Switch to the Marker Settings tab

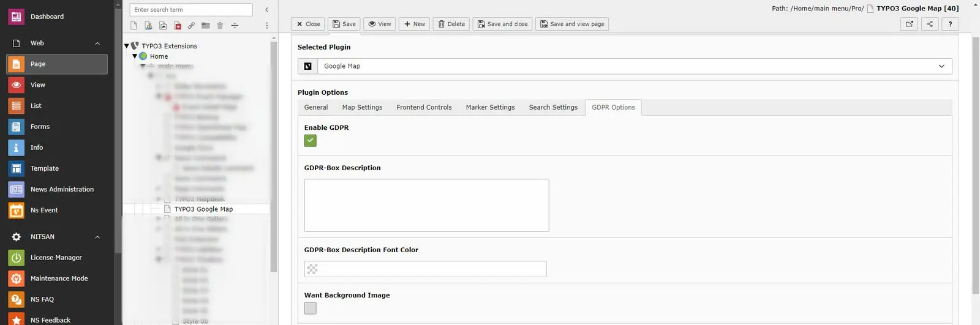click(x=490, y=108)
